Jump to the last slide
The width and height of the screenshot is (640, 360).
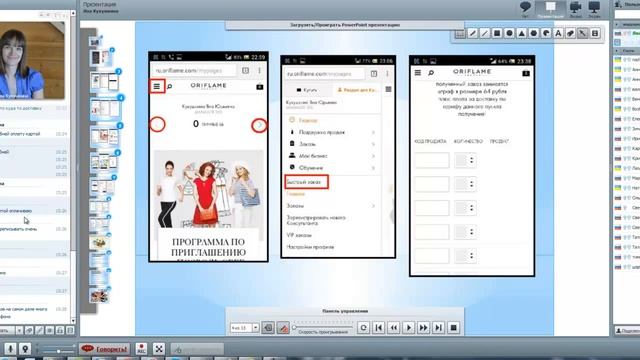click(438, 328)
